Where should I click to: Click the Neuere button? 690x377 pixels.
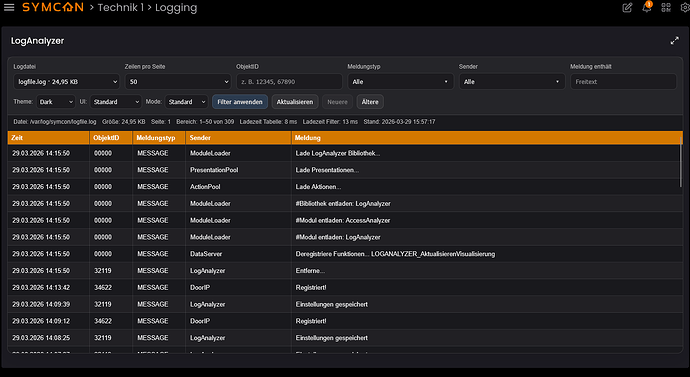coord(338,102)
